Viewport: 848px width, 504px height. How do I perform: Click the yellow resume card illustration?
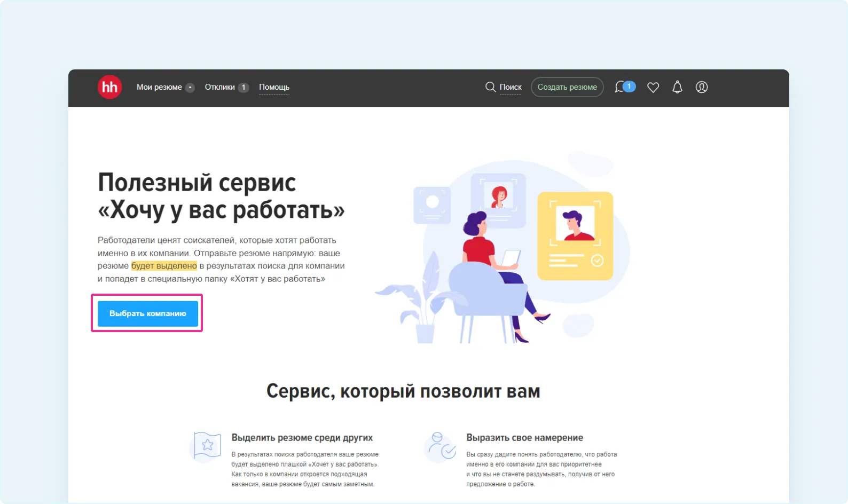575,237
